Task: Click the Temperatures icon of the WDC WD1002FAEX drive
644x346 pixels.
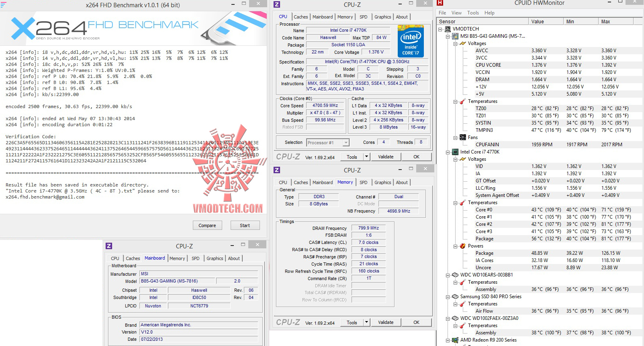Action: 463,326
